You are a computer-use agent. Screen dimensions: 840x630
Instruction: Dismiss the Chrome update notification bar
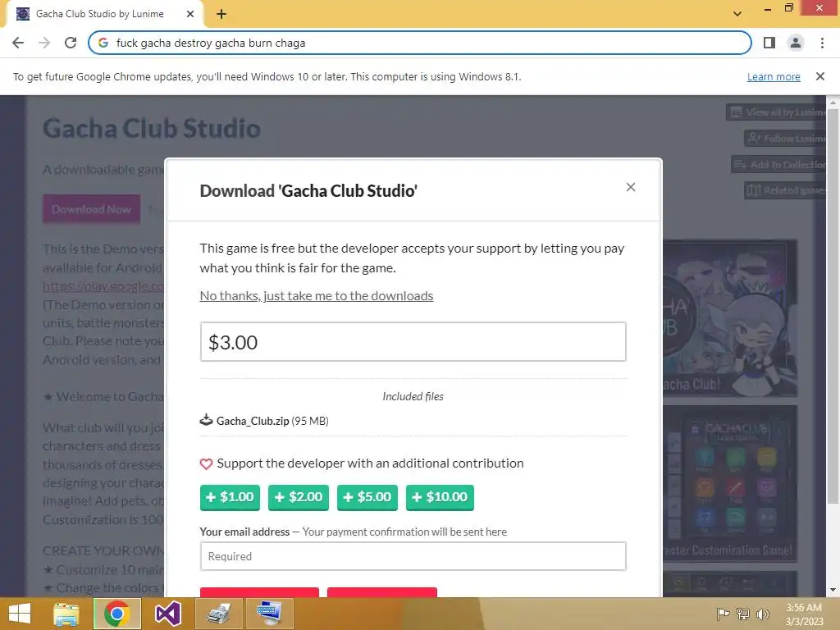[820, 76]
